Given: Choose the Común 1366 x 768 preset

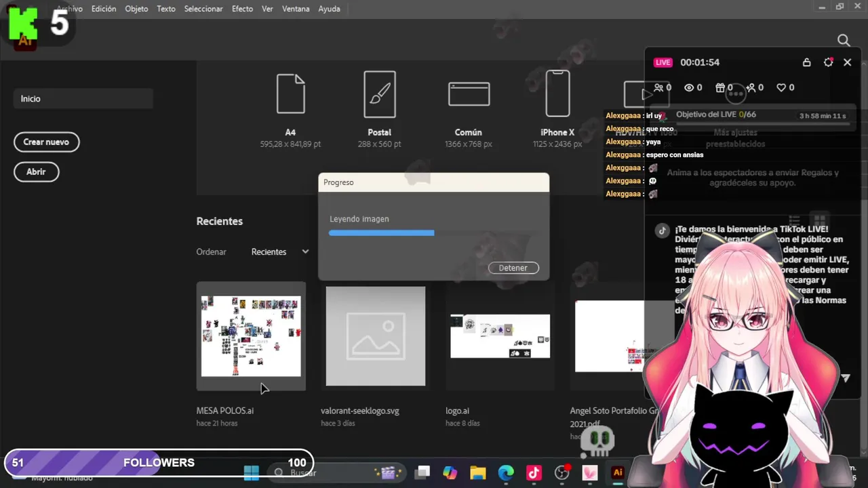Looking at the screenshot, I should pos(469,94).
